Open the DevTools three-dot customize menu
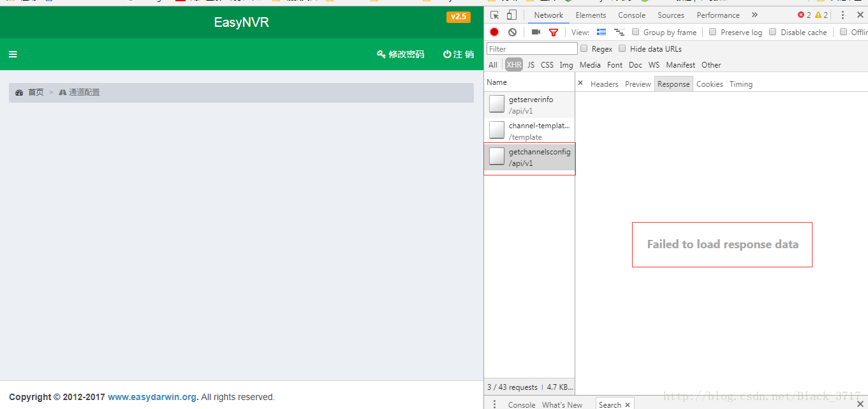 pyautogui.click(x=842, y=15)
